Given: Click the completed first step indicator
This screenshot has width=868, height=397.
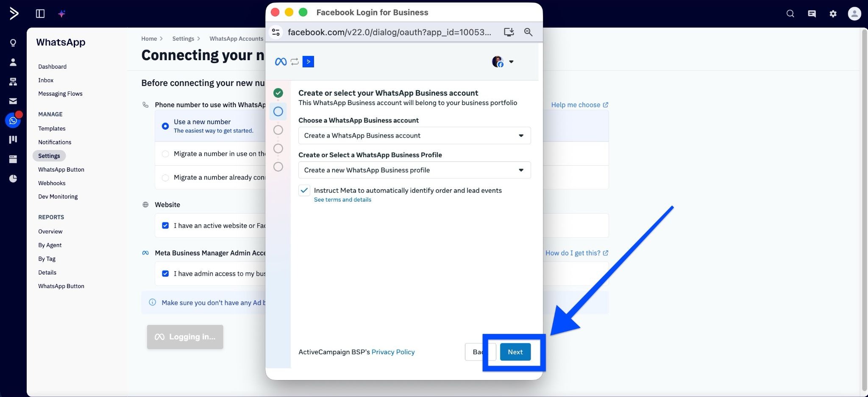Looking at the screenshot, I should click(278, 93).
